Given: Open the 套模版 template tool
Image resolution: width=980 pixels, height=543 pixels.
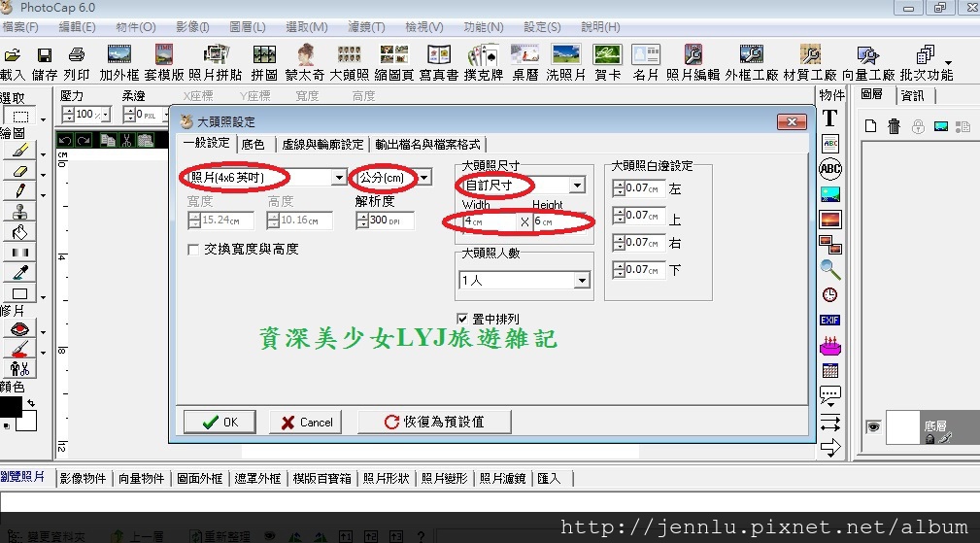Looking at the screenshot, I should click(x=164, y=62).
